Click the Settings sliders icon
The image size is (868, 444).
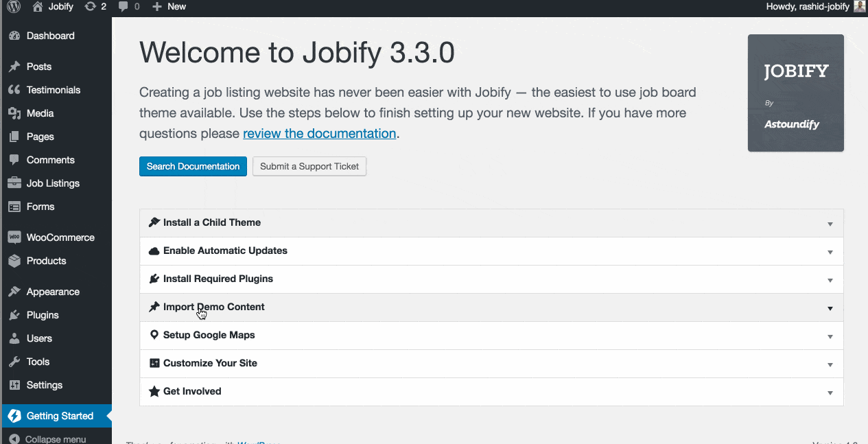point(14,385)
